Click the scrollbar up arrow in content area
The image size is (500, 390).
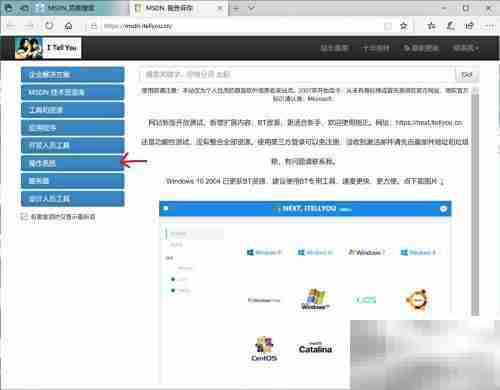(x=475, y=90)
